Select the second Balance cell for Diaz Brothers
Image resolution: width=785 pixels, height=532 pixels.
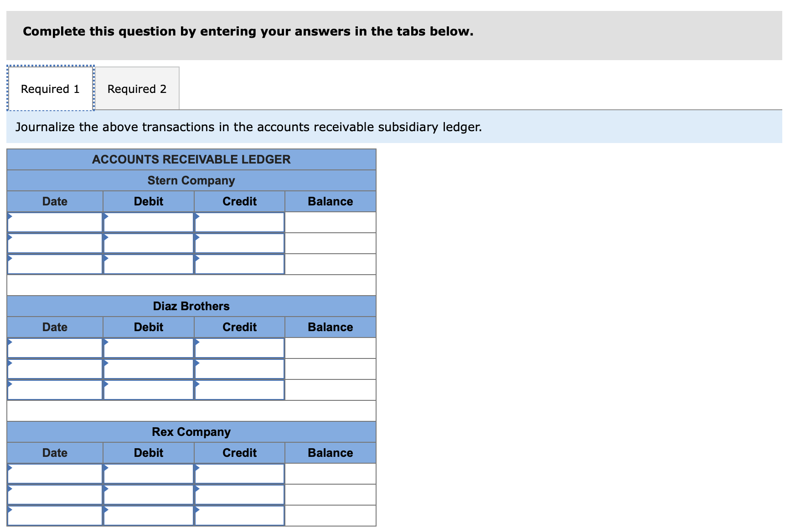pos(330,368)
